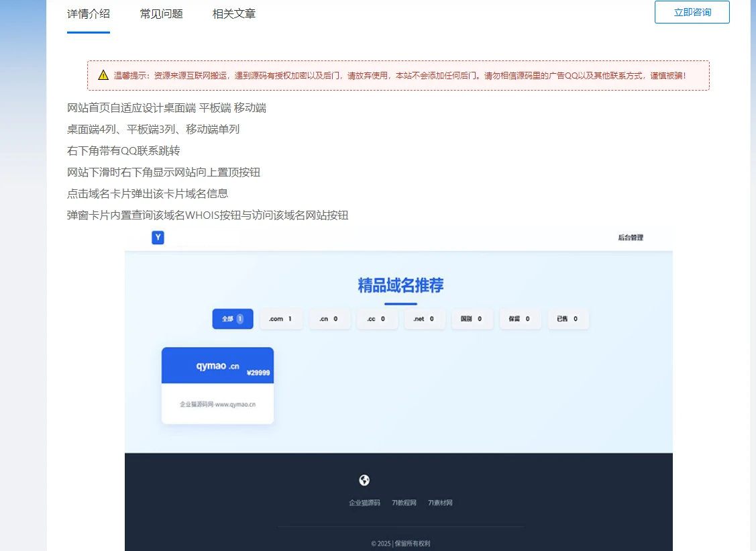Image resolution: width=756 pixels, height=551 pixels.
Task: Click the globe icon in the footer
Action: [x=364, y=480]
